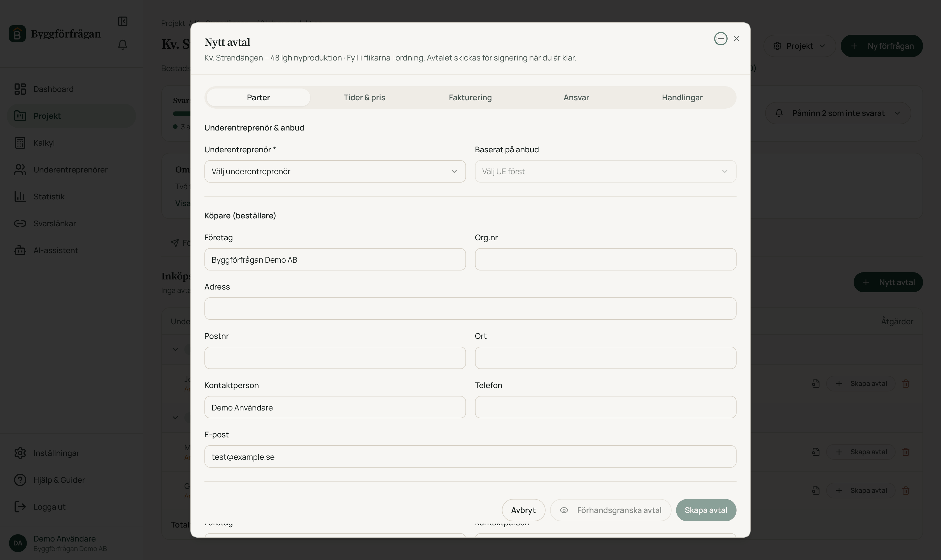
Task: Focus the Adress input field
Action: pyautogui.click(x=470, y=309)
